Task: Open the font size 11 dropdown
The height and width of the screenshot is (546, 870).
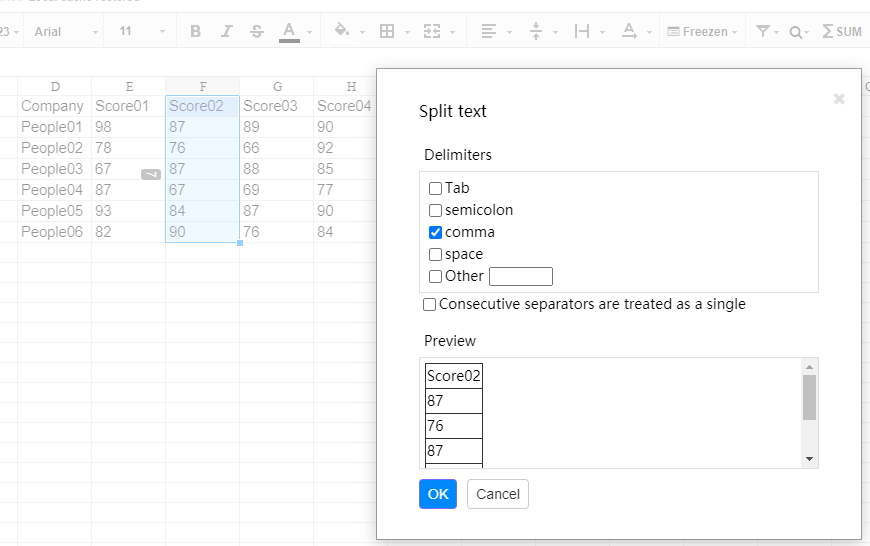Action: pos(142,32)
